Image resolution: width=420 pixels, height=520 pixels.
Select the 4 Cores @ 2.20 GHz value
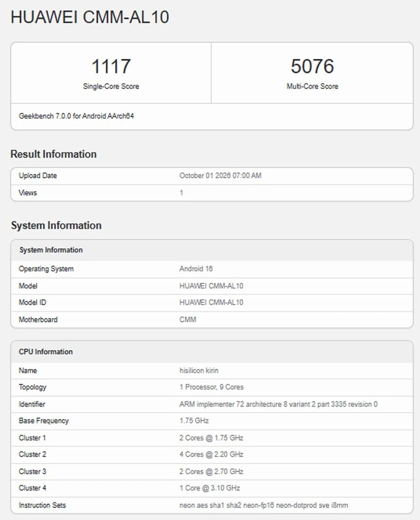(x=211, y=454)
